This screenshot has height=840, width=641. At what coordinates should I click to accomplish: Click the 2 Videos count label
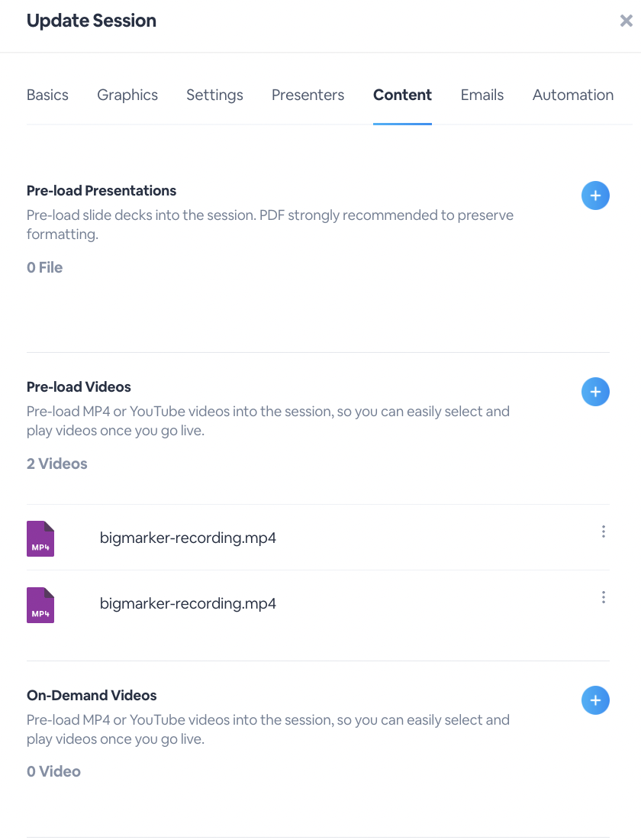tap(56, 464)
